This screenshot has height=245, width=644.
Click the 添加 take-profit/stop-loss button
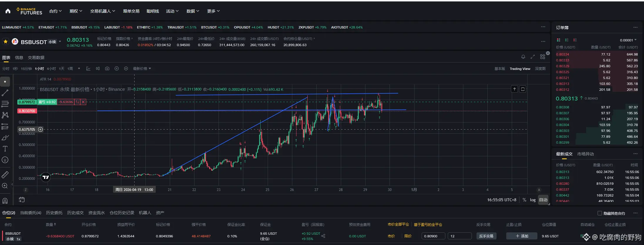[522, 236]
